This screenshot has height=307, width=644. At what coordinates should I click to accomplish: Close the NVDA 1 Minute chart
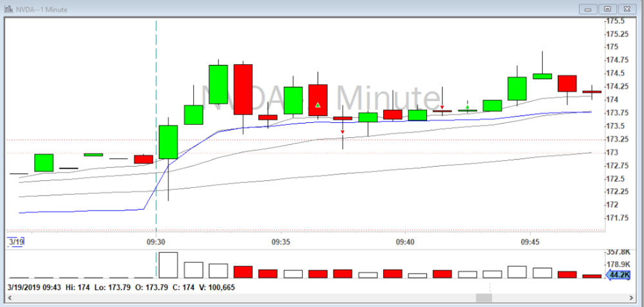click(626, 8)
